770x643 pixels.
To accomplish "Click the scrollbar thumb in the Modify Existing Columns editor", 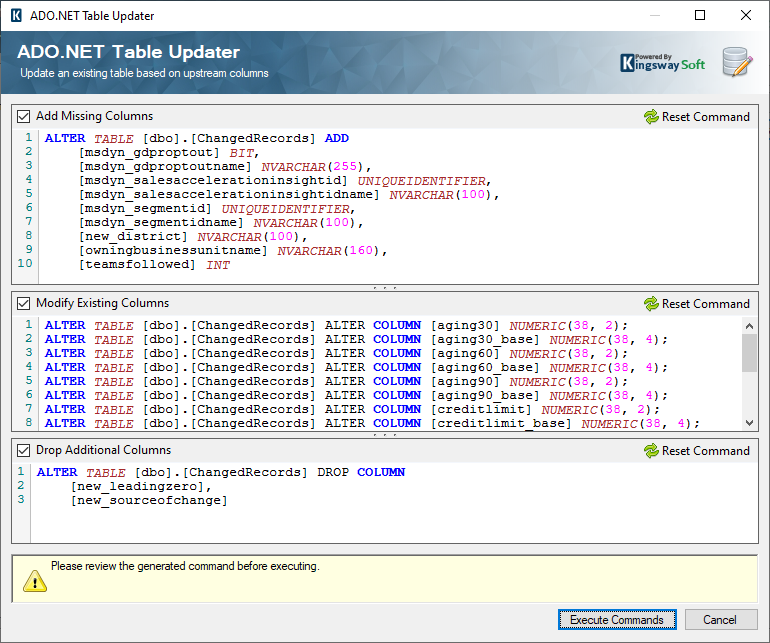I will coord(749,353).
